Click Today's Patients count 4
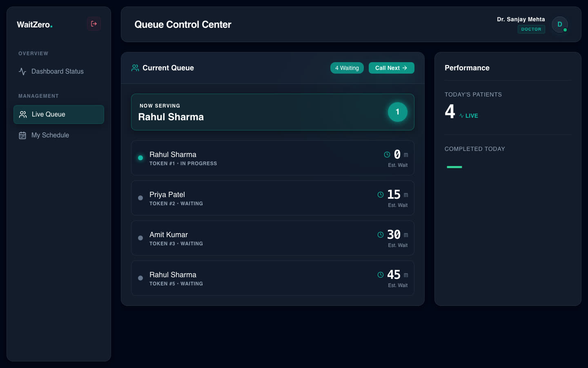 pos(450,111)
